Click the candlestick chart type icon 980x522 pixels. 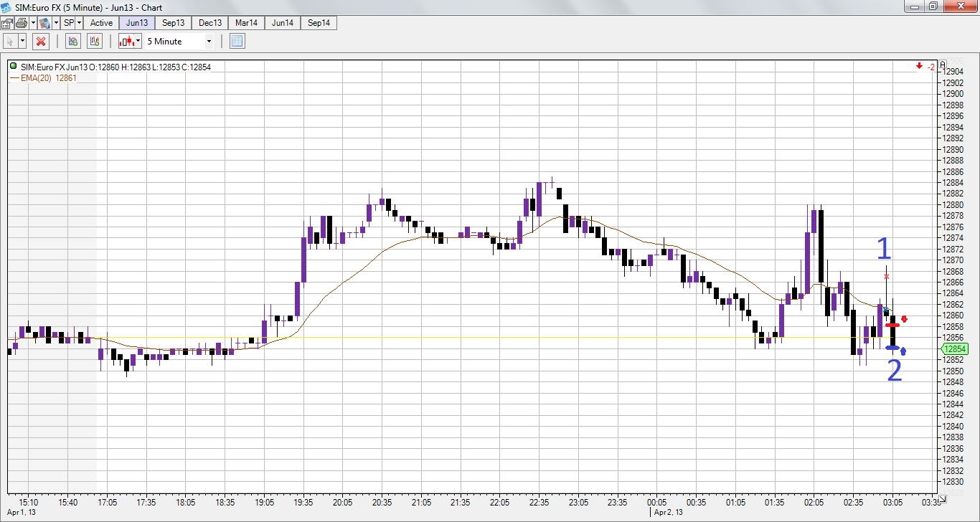(128, 42)
